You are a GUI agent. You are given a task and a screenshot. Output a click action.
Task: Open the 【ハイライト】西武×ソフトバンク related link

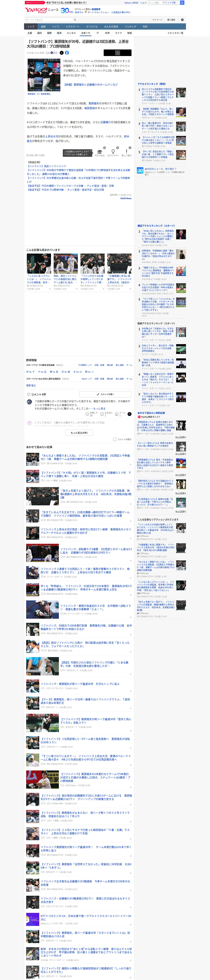tap(46, 166)
